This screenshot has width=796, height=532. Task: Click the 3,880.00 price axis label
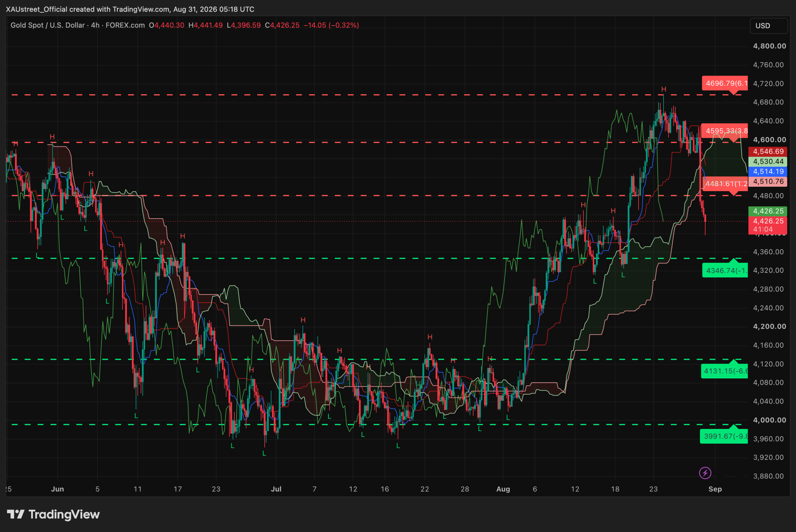click(769, 476)
